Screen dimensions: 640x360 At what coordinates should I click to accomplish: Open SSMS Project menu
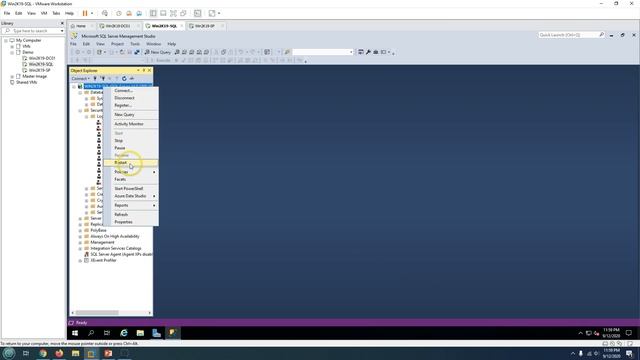pyautogui.click(x=117, y=44)
